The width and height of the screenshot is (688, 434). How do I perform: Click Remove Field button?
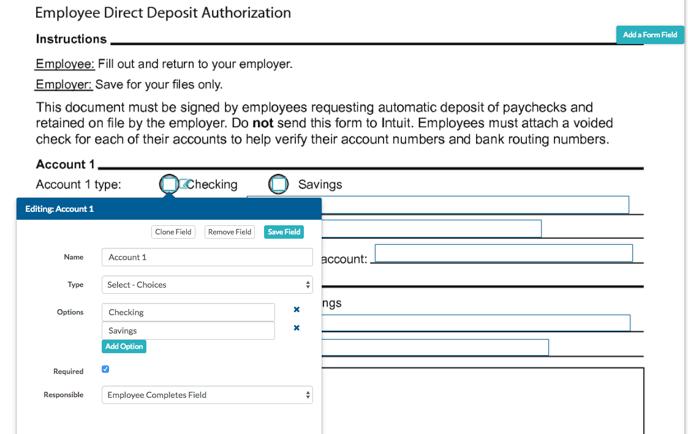tap(229, 232)
